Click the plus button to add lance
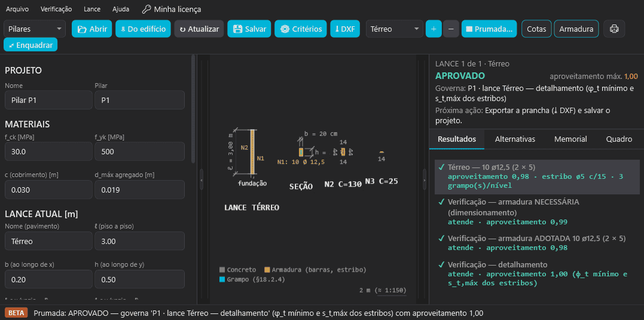Viewport: 644px width, 320px height. point(434,29)
